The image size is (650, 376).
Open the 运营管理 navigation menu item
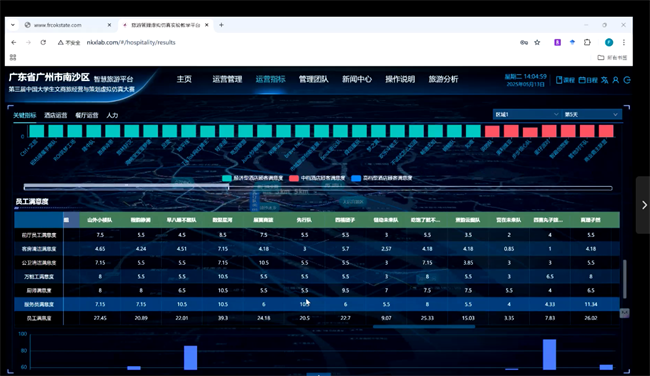[x=227, y=79]
